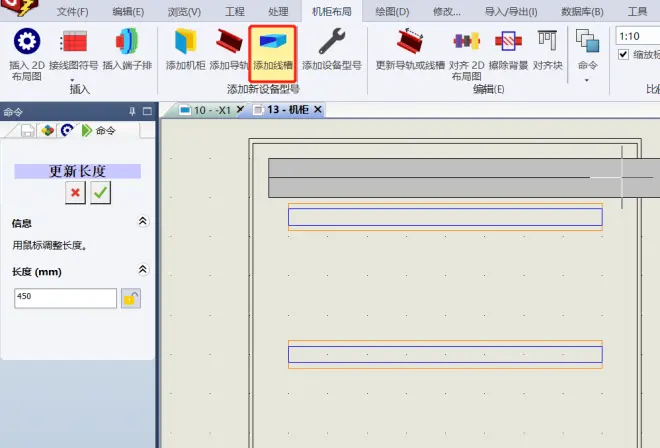Viewport: 660px width, 448px height.
Task: Collapse the Information (信息) section
Action: tap(143, 221)
